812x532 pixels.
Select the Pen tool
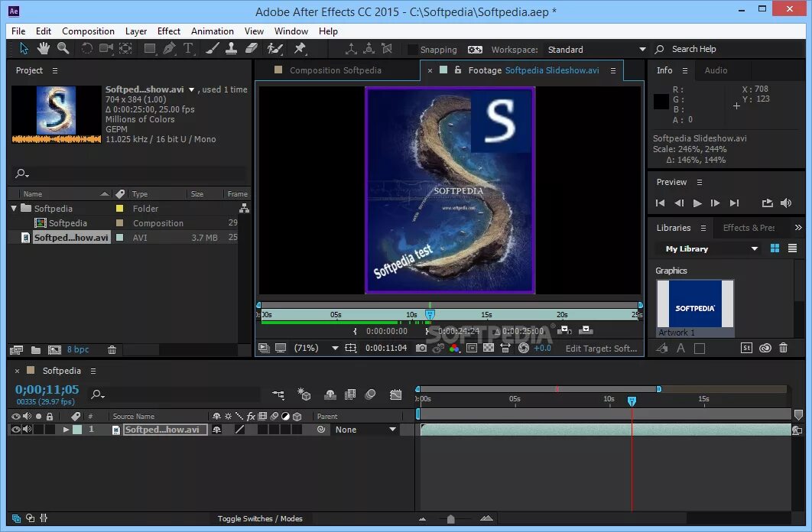170,48
